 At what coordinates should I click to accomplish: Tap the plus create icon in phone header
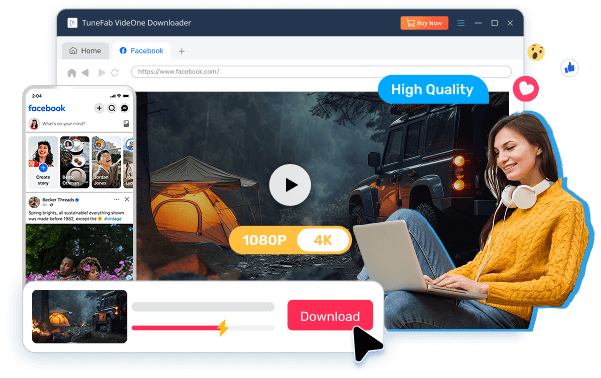[99, 108]
